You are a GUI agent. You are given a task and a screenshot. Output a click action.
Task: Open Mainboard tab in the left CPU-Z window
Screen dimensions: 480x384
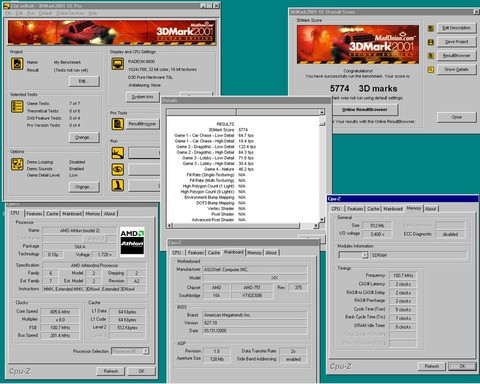pyautogui.click(x=72, y=214)
